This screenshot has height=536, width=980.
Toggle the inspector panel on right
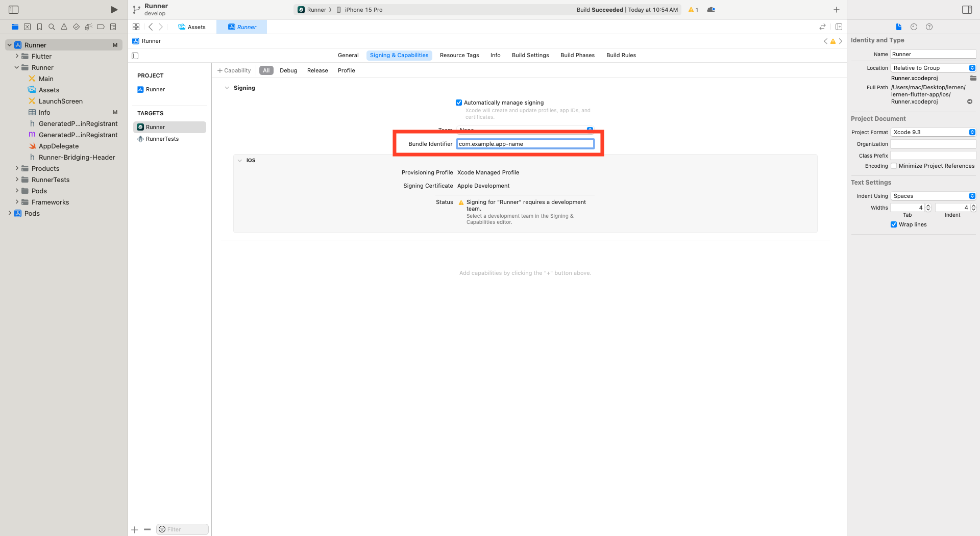coord(967,10)
